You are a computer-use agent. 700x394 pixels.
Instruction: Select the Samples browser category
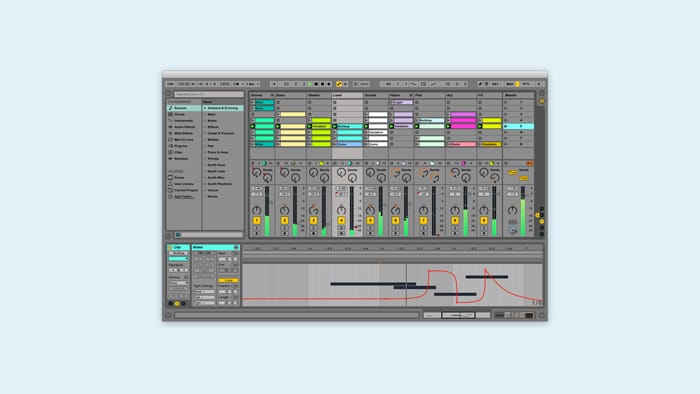tap(184, 158)
